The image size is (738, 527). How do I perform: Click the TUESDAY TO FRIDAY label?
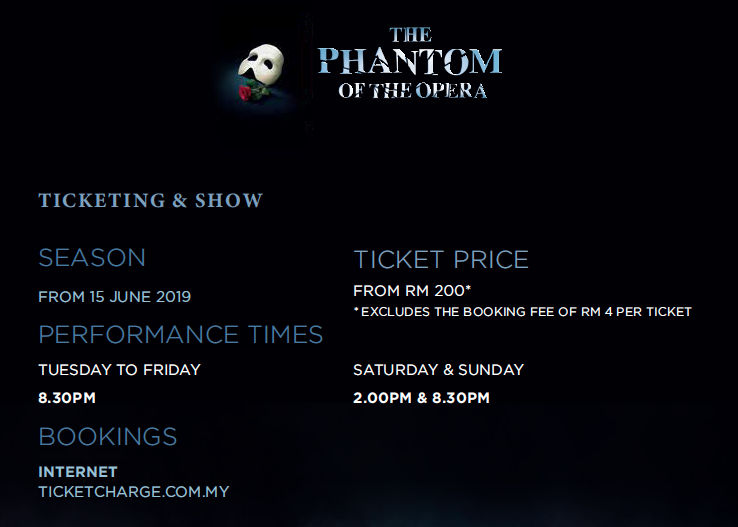point(120,370)
